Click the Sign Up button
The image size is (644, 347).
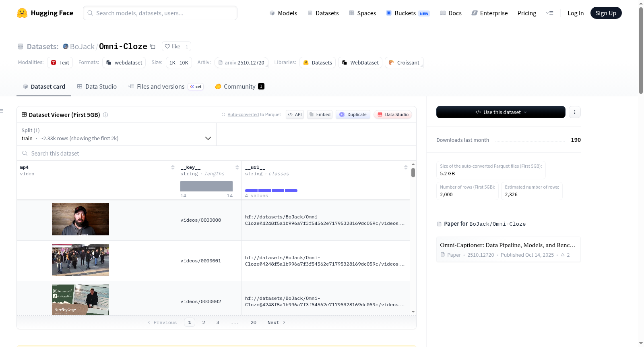(606, 13)
